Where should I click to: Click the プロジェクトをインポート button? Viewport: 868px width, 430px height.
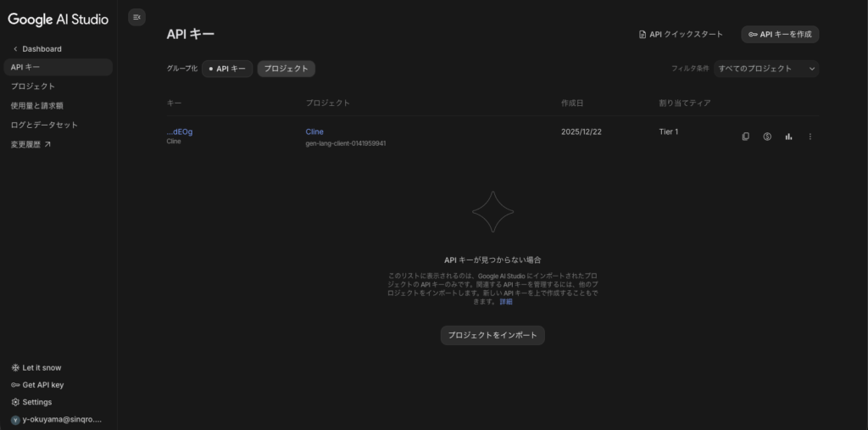492,335
